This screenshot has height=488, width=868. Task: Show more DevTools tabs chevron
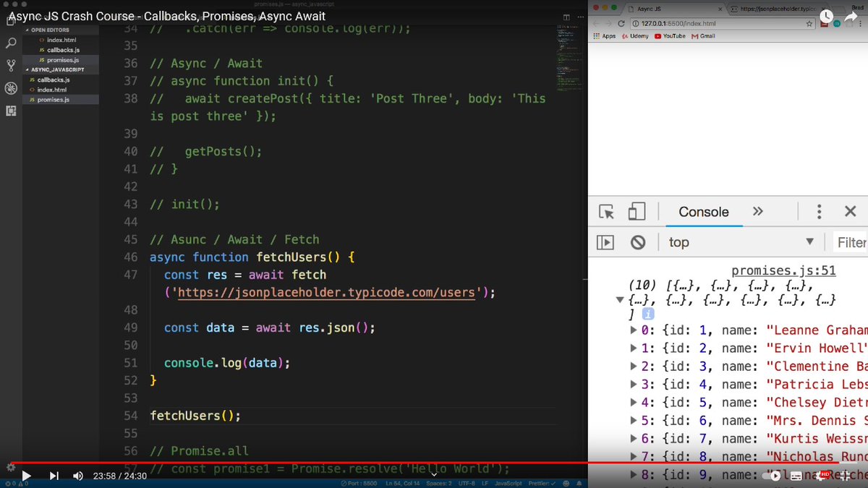(x=757, y=211)
